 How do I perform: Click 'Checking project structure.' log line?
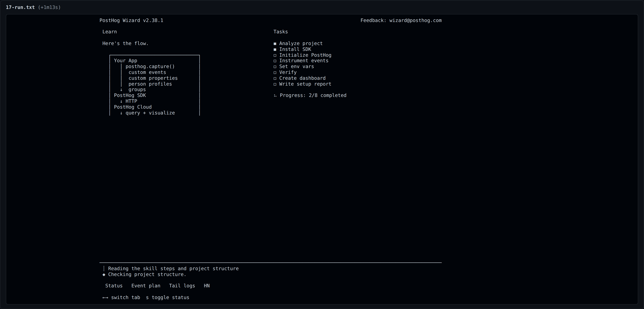point(147,274)
